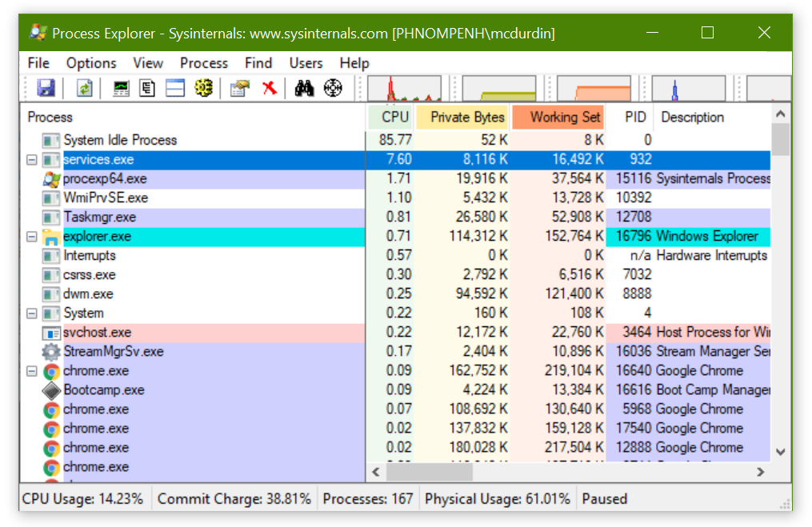Image resolution: width=812 pixels, height=527 pixels.
Task: Click the yellow gear view-handles icon
Action: click(x=203, y=88)
